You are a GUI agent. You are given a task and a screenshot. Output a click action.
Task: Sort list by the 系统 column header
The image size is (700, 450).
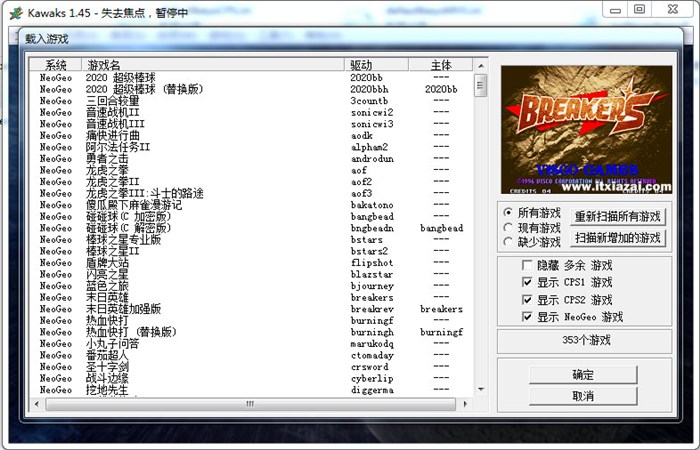pos(56,65)
